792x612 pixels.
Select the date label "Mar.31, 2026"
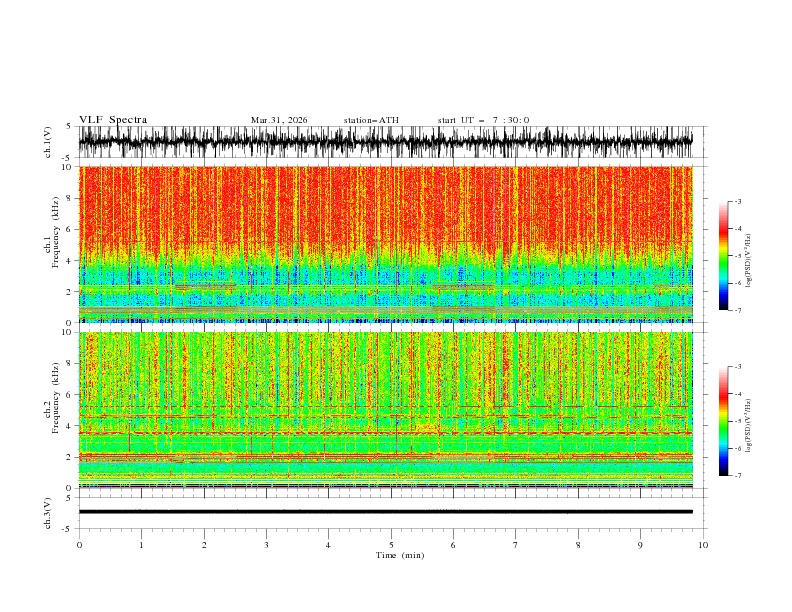coord(279,120)
